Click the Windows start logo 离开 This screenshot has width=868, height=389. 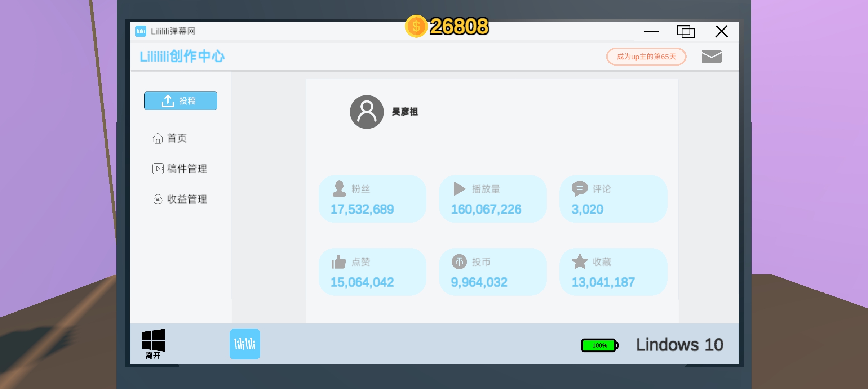[x=153, y=344]
